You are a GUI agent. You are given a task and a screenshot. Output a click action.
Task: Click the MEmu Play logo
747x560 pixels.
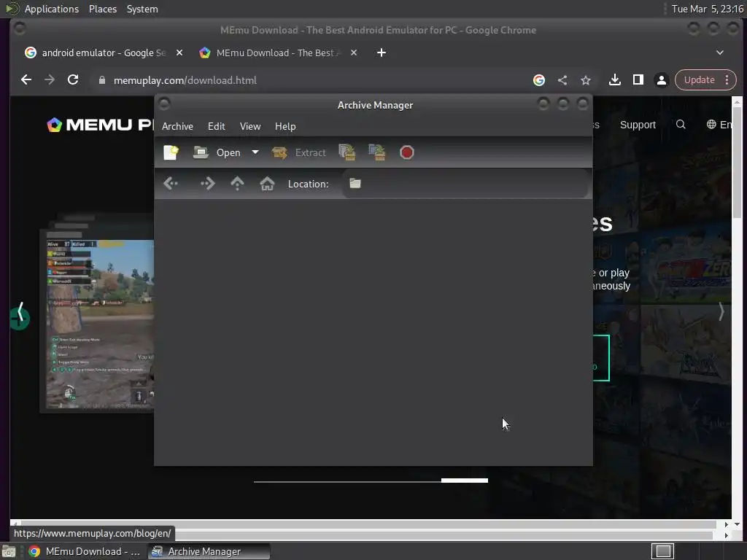coord(100,125)
